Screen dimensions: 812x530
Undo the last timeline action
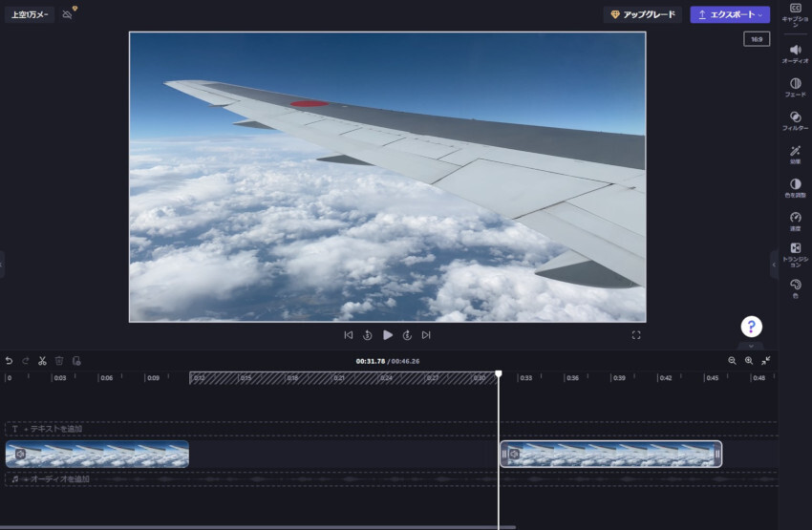click(10, 361)
